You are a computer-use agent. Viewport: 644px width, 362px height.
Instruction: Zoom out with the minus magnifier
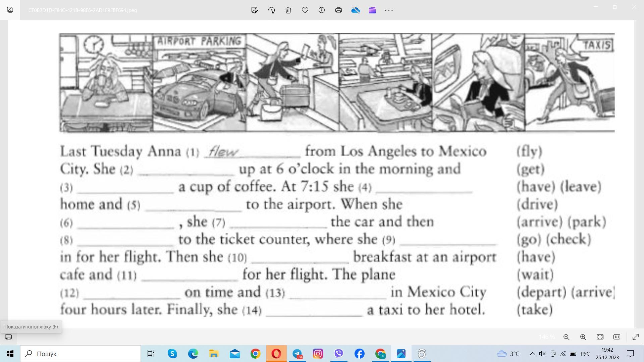(x=567, y=337)
